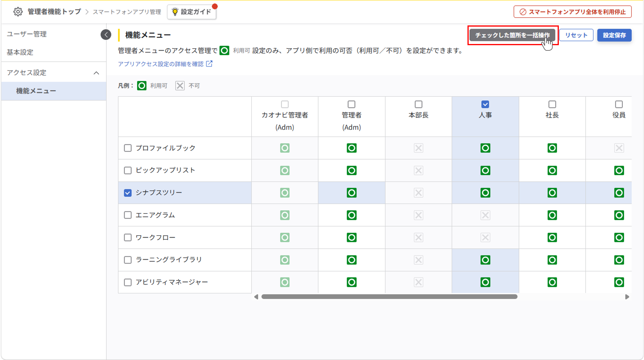Check the ピックアップリスト row checkbox
Screen dimensions: 644x360
[128, 171]
